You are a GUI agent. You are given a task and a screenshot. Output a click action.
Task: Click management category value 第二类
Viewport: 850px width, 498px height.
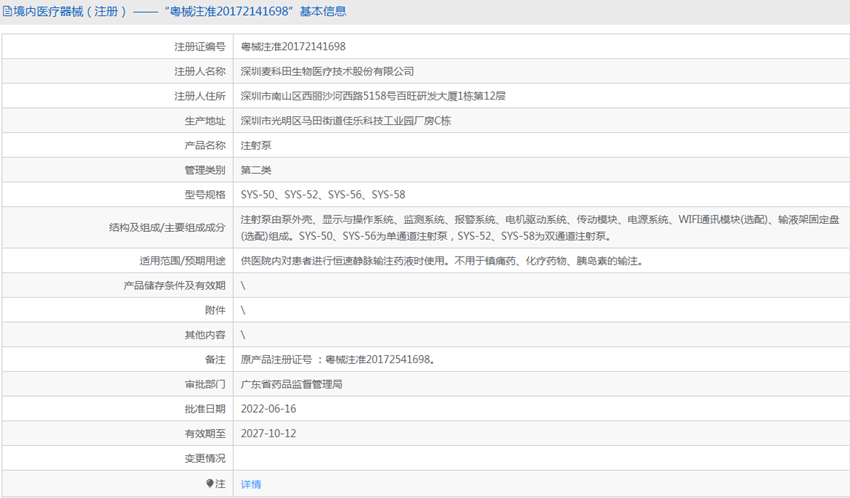pos(256,170)
